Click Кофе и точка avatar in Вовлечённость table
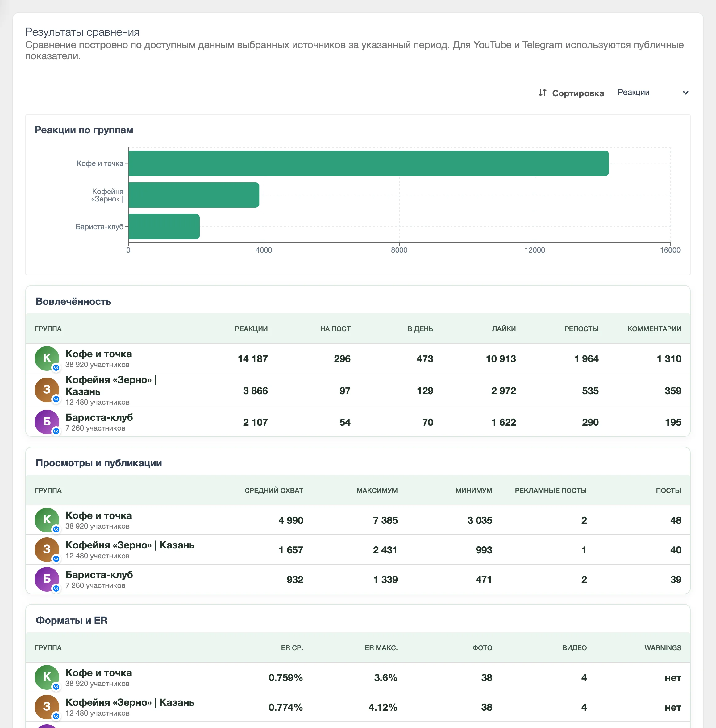 (47, 358)
